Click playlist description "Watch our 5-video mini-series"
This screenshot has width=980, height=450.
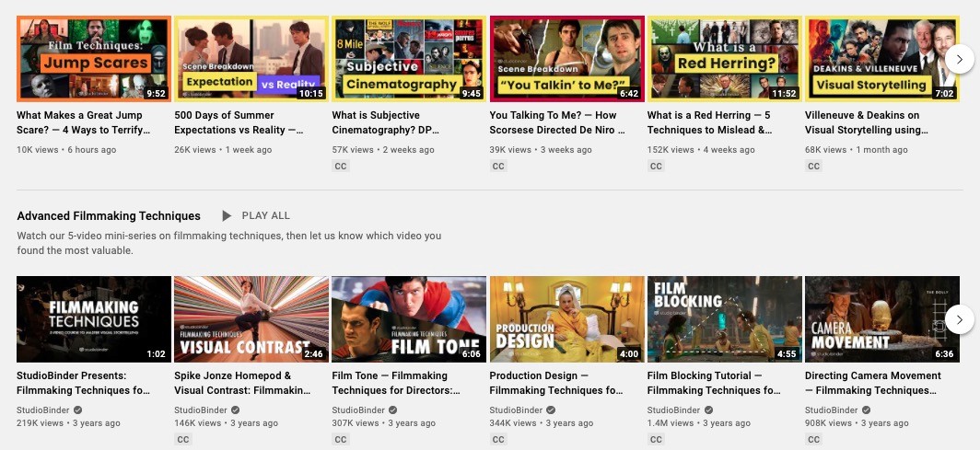(x=228, y=244)
